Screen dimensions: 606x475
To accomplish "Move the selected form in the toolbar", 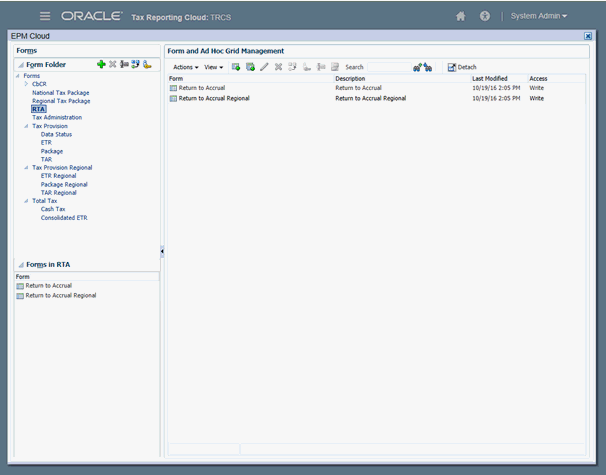I will (x=293, y=67).
